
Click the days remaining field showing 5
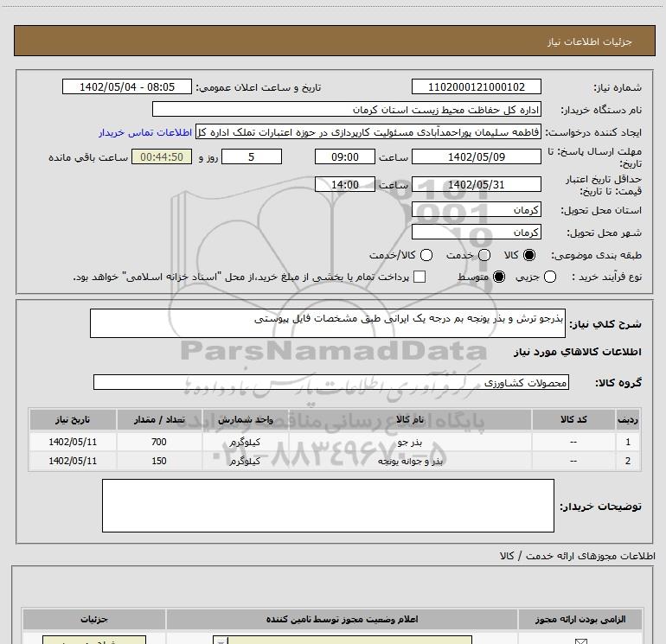[x=252, y=156]
